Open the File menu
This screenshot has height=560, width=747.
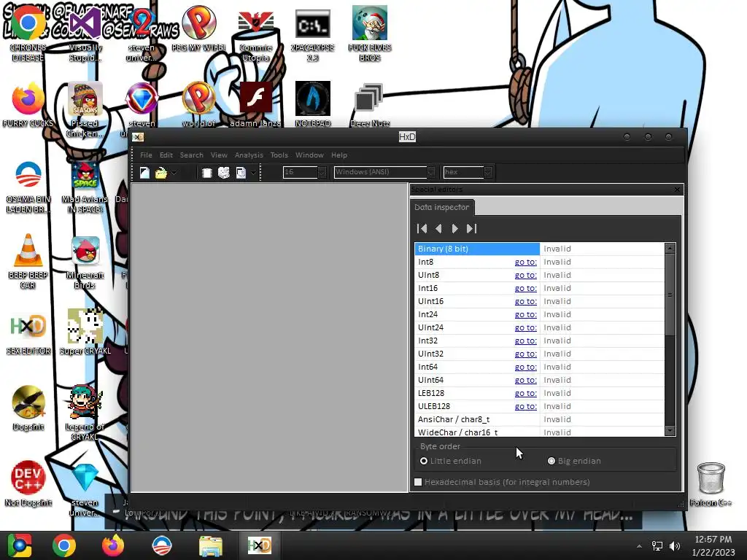click(146, 155)
